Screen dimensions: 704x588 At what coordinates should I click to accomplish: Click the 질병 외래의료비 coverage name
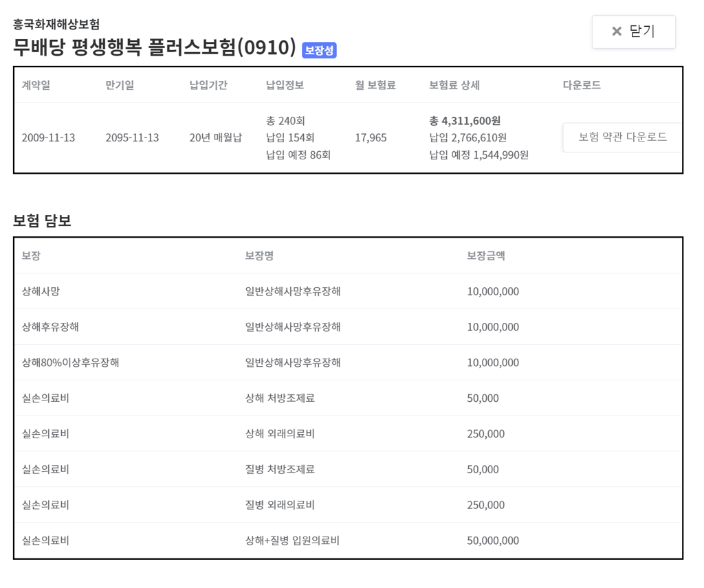(280, 505)
